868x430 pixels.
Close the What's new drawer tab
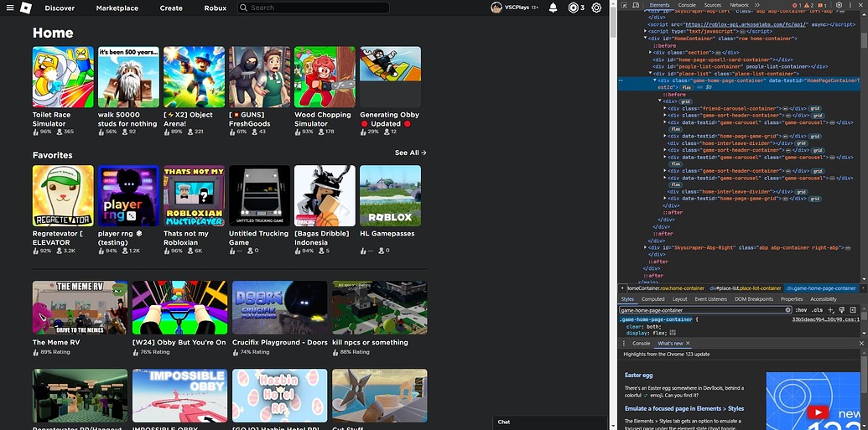[688, 343]
